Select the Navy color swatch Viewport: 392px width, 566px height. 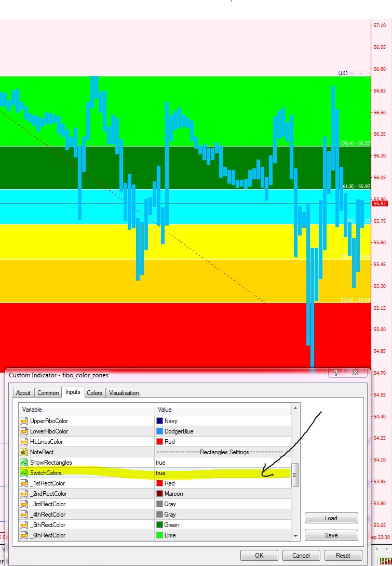(x=159, y=421)
